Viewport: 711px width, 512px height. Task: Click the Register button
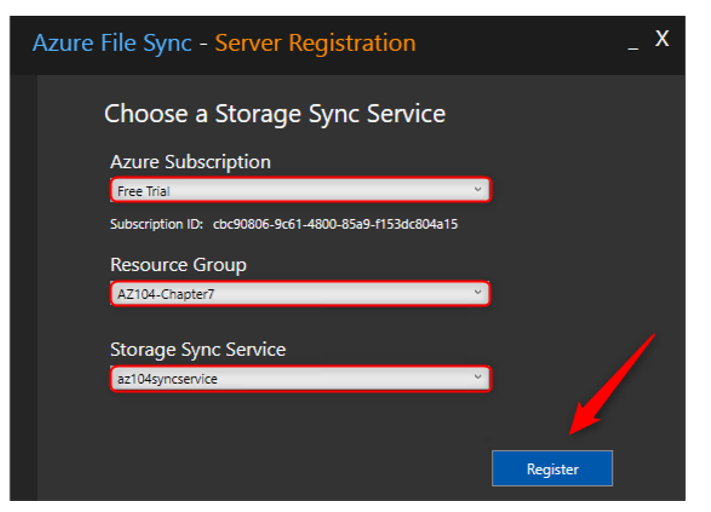[552, 468]
